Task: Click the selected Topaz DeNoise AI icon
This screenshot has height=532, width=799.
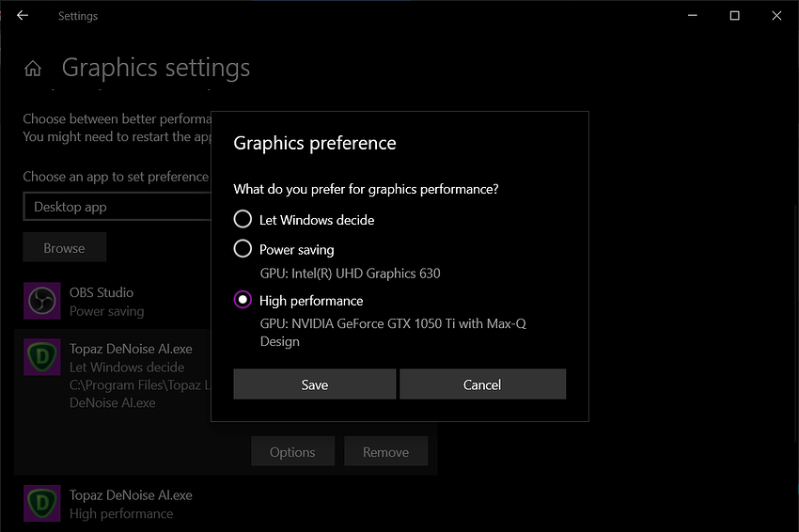Action: click(x=41, y=357)
